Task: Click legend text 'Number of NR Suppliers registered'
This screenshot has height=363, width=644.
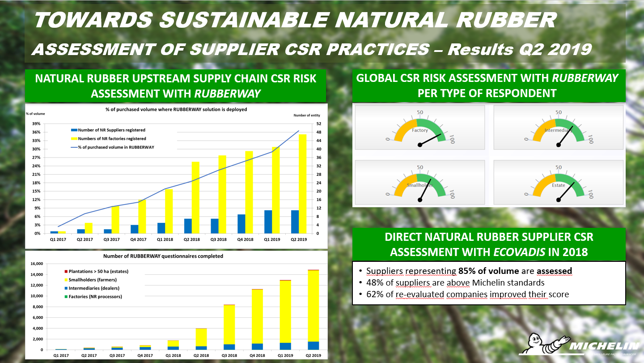Action: (111, 130)
